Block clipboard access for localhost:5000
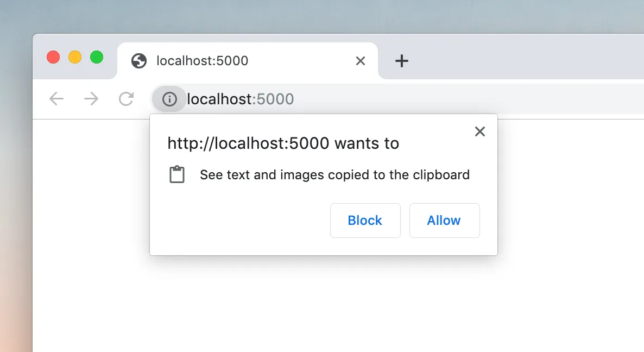 365,220
